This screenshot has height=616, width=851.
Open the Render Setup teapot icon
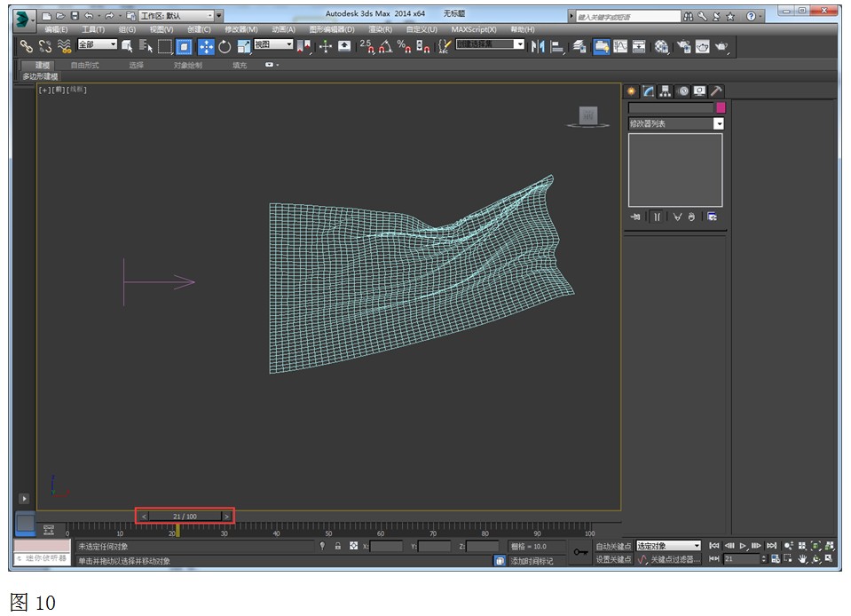tap(684, 47)
